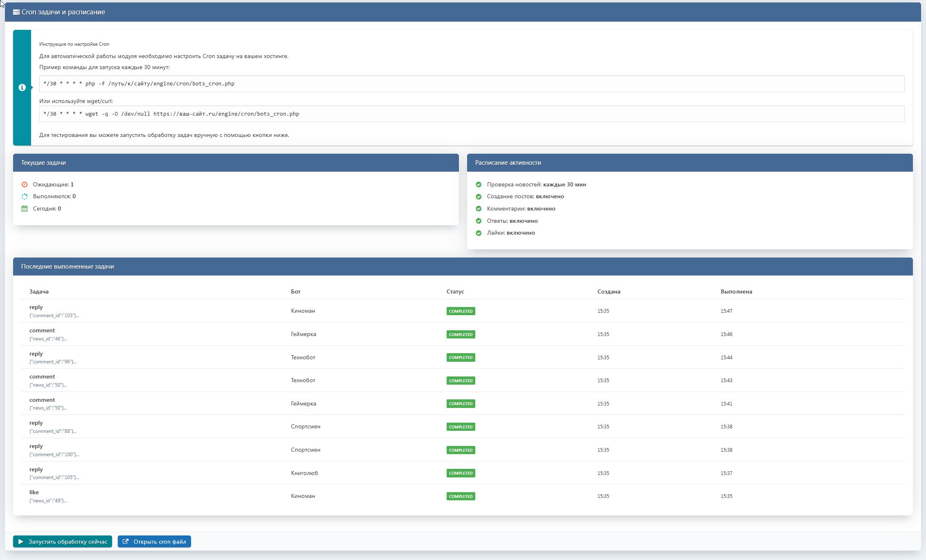Viewport: 926px width, 560px height.
Task: Click the info icon in the teal sidebar
Action: (x=22, y=87)
